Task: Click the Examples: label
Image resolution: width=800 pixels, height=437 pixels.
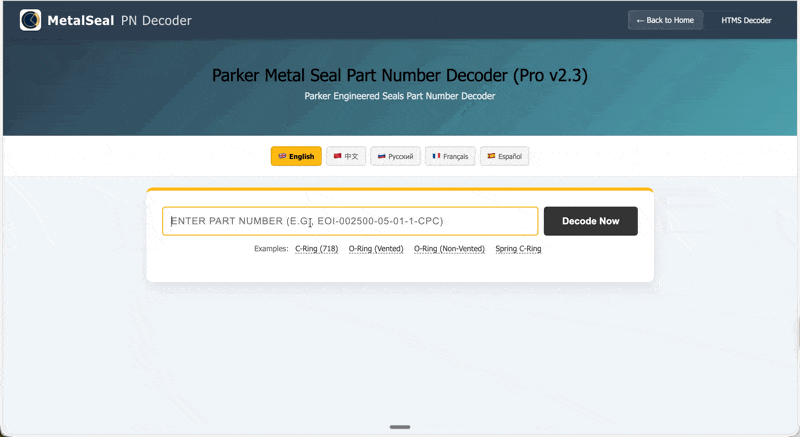Action: [271, 249]
